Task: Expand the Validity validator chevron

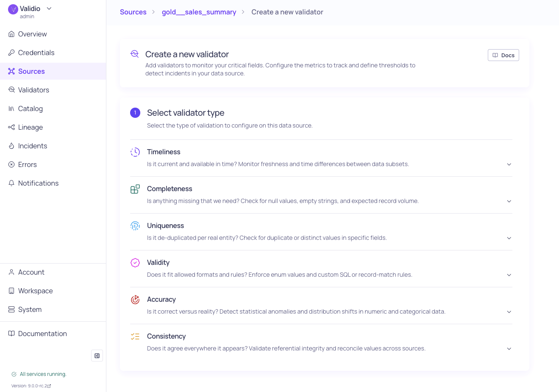Action: point(509,275)
